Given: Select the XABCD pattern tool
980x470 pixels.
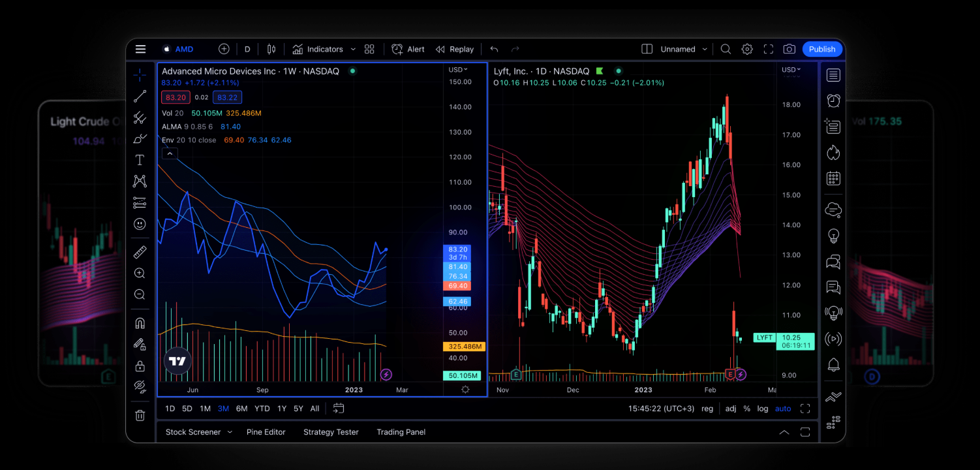Looking at the screenshot, I should (x=140, y=181).
